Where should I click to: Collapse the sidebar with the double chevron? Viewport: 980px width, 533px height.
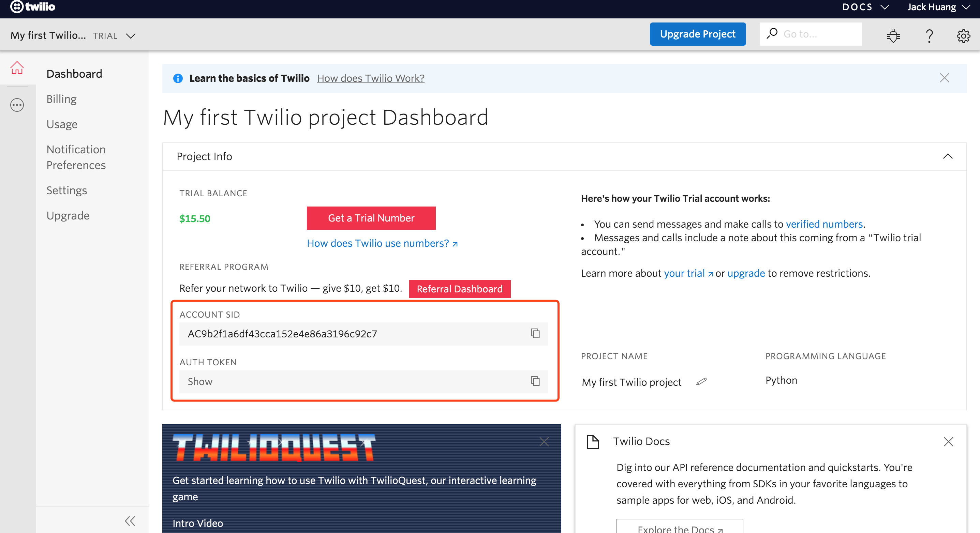click(130, 520)
